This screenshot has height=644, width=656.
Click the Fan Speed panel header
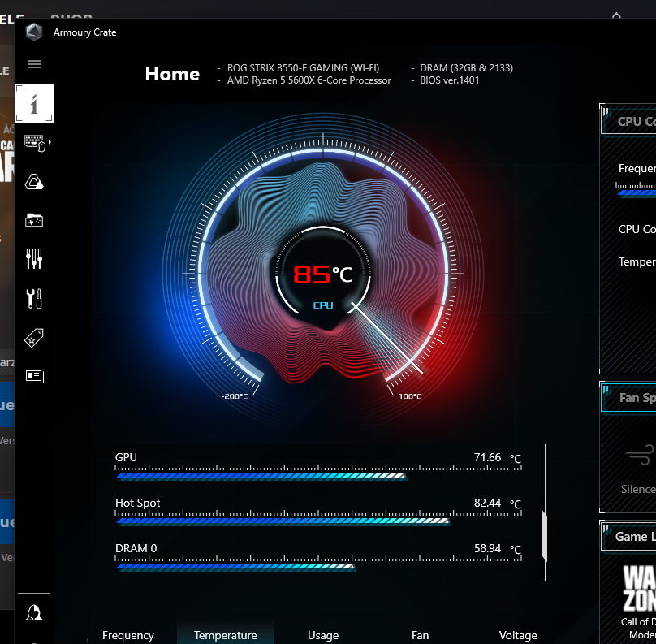[x=628, y=398]
